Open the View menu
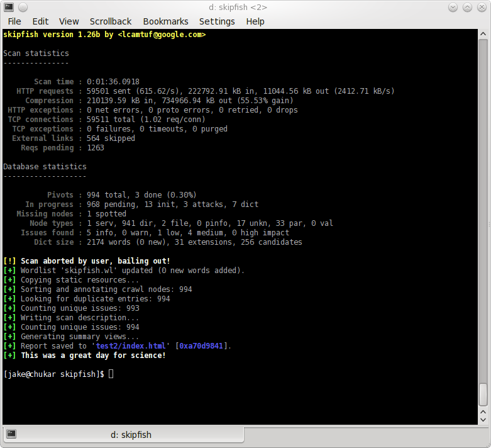This screenshot has height=448, width=491. point(69,21)
